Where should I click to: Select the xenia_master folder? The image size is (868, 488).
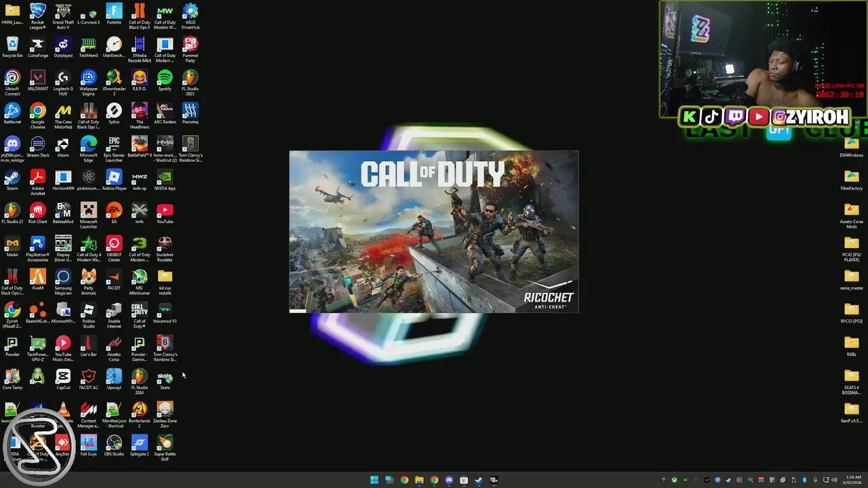851,280
